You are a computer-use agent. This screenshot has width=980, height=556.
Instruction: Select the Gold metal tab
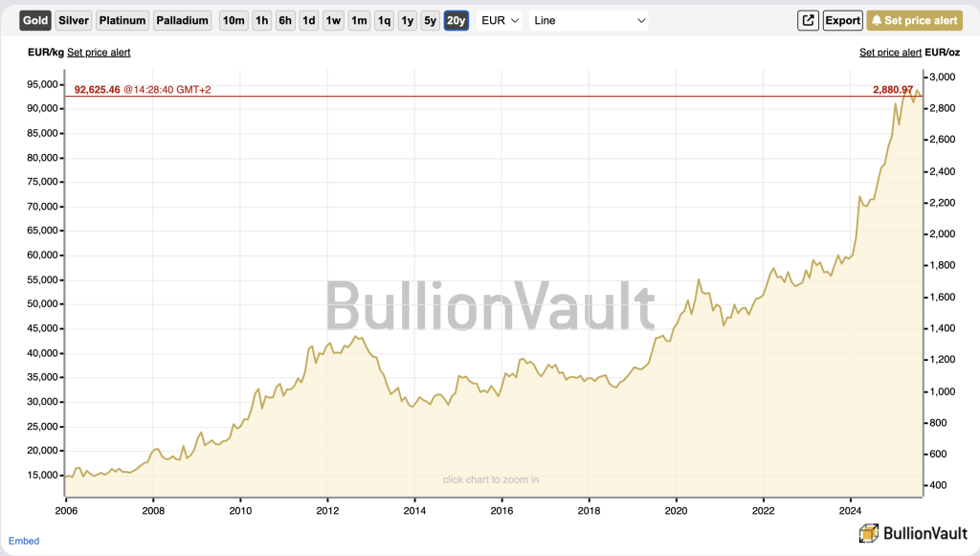pyautogui.click(x=35, y=21)
